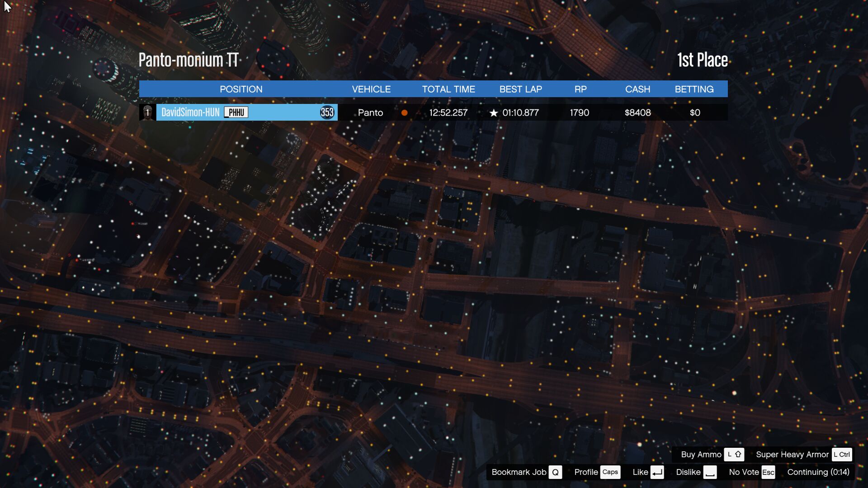Click the star icon beside best lap time

click(494, 113)
